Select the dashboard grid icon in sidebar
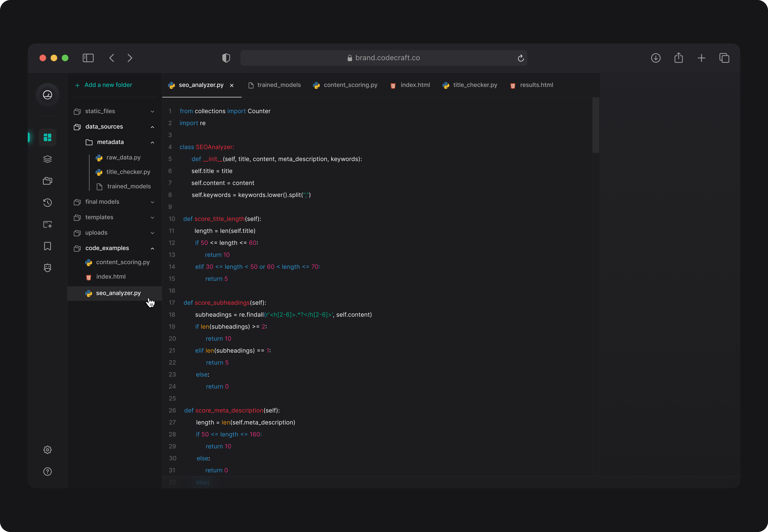Viewport: 768px width, 532px height. click(x=47, y=137)
